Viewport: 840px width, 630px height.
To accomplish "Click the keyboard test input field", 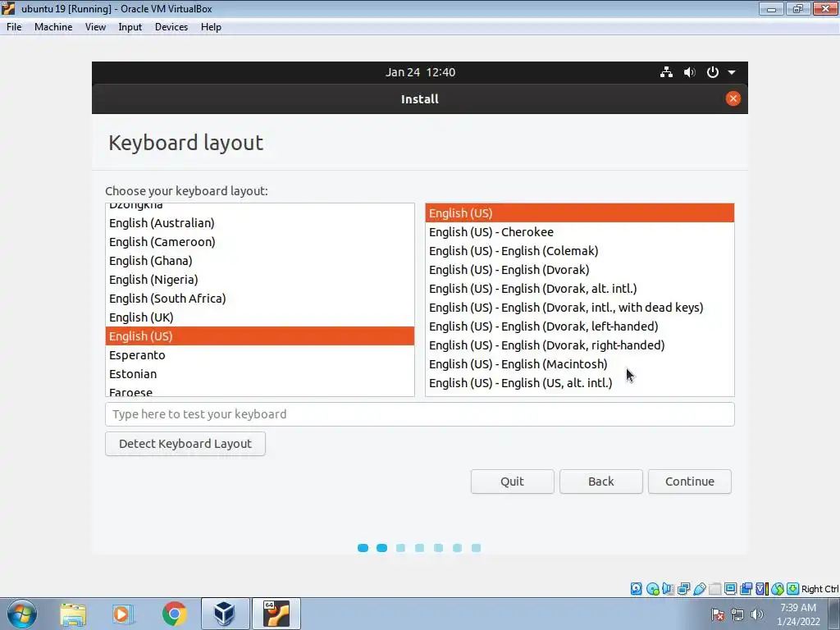I will 420,414.
